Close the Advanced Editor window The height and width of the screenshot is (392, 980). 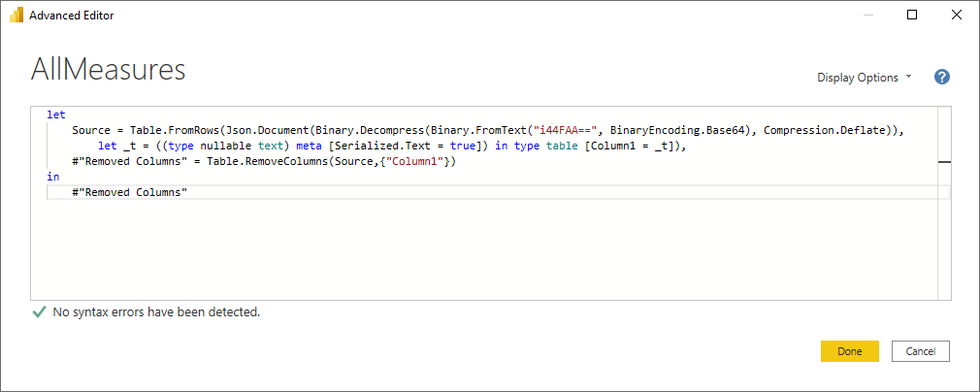point(956,15)
